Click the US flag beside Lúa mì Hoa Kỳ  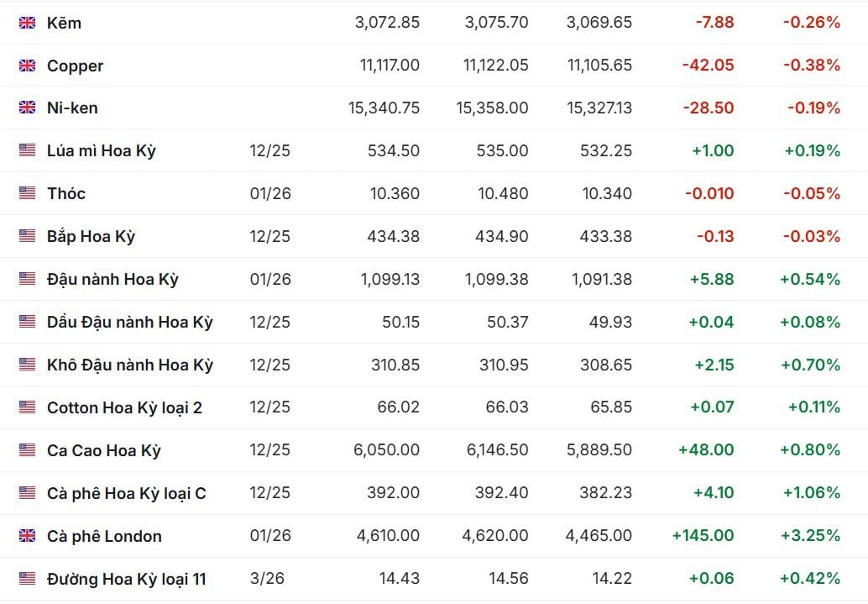click(x=28, y=150)
